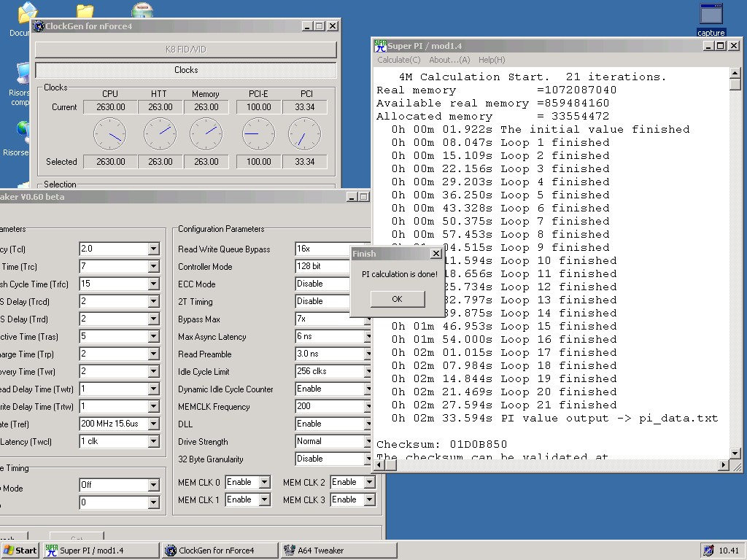Viewport: 747px width, 560px height.
Task: Open the MEM CLK 3 dropdown
Action: 369,500
